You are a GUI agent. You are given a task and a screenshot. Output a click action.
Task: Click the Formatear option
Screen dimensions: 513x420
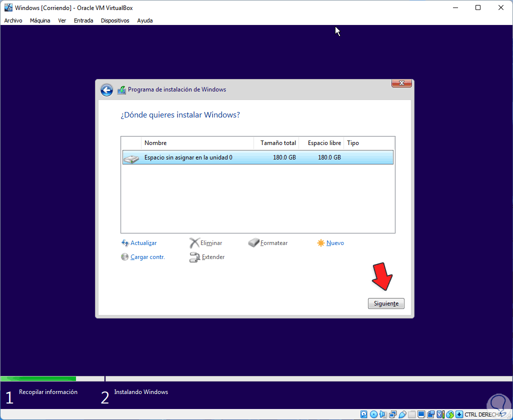click(274, 243)
